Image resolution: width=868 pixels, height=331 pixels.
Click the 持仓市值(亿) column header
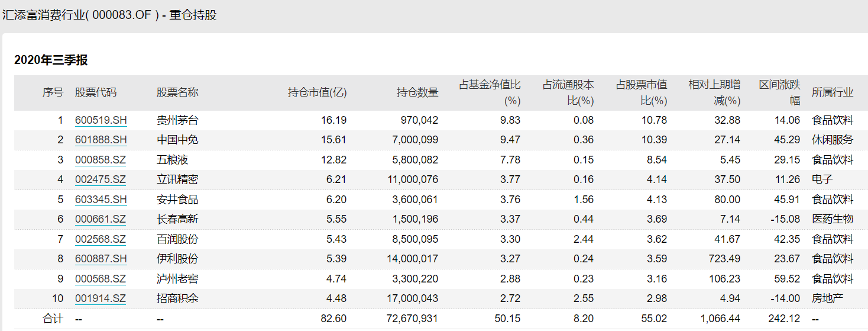click(x=317, y=92)
